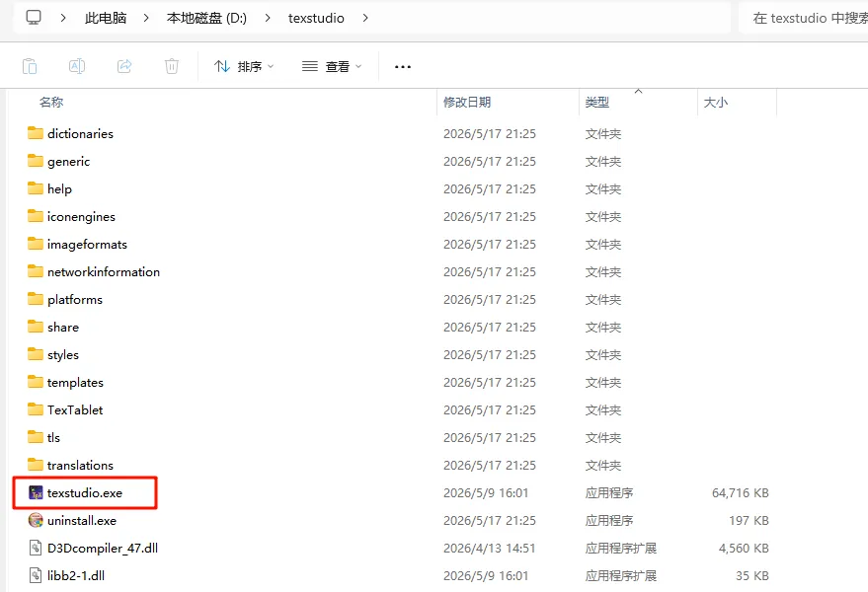Click the date of uninstall.exe row
Screen dimensions: 868x592
[x=490, y=520]
